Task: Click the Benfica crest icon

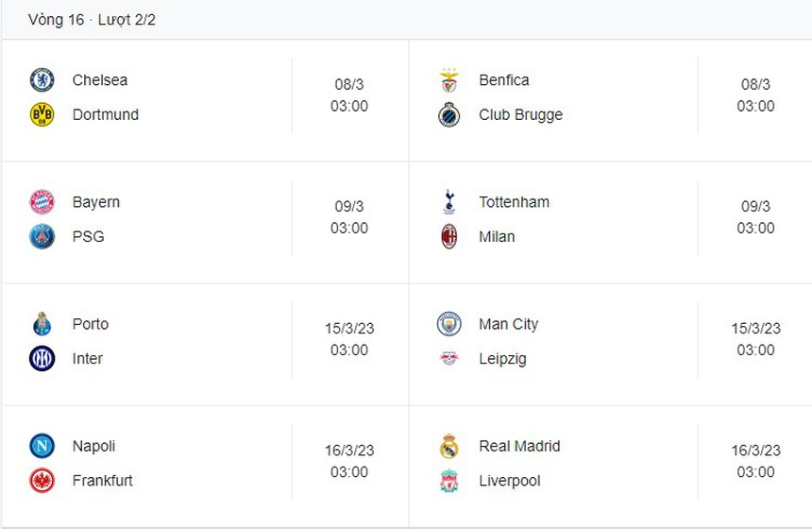Action: tap(448, 80)
